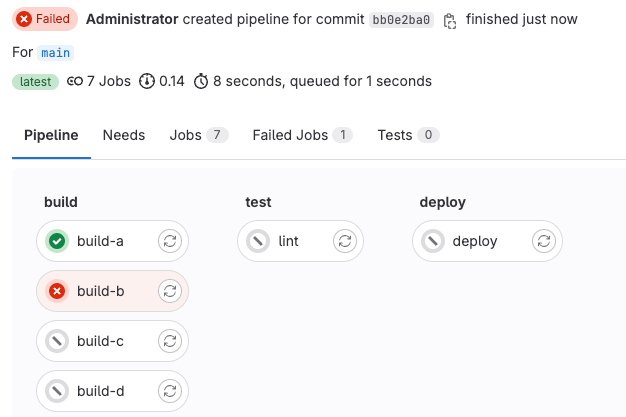Click the Failed pipeline status badge

(x=45, y=19)
